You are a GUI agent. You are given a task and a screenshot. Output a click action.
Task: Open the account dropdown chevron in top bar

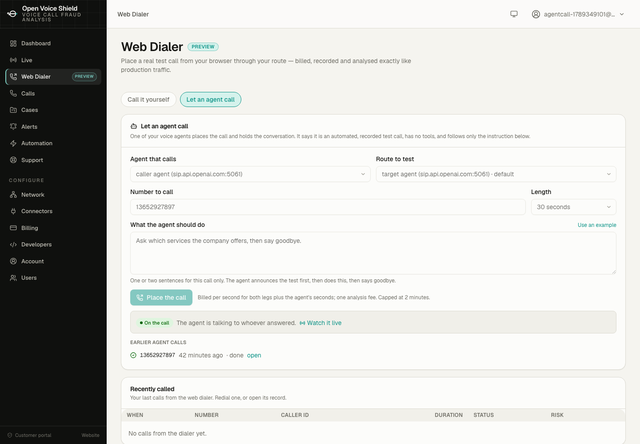(x=622, y=14)
